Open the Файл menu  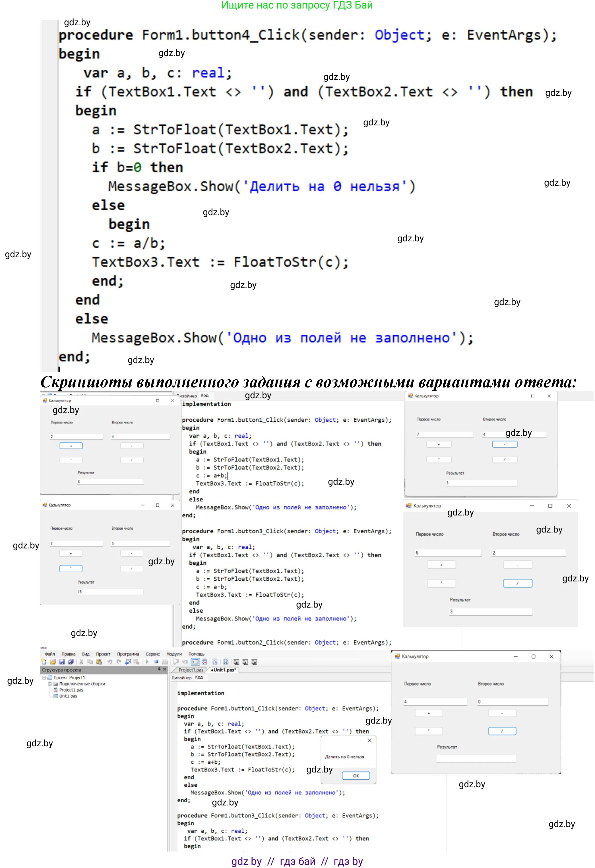(x=50, y=654)
